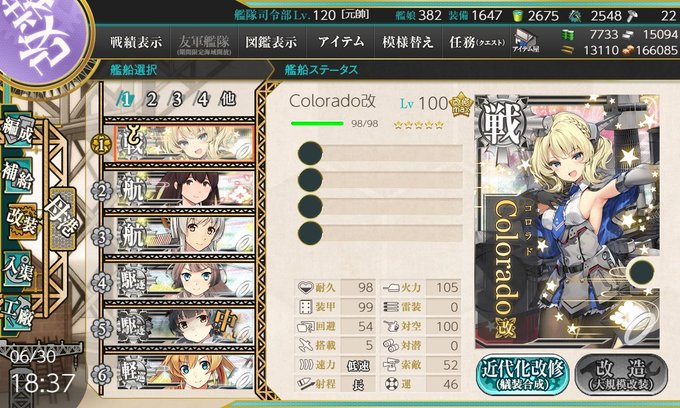Open the 入渠 repair dock side icon
Viewport: 680px width, 408px height.
(x=17, y=270)
